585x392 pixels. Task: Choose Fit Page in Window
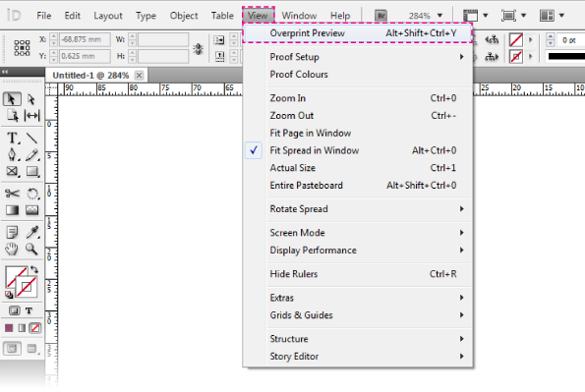coord(357,134)
